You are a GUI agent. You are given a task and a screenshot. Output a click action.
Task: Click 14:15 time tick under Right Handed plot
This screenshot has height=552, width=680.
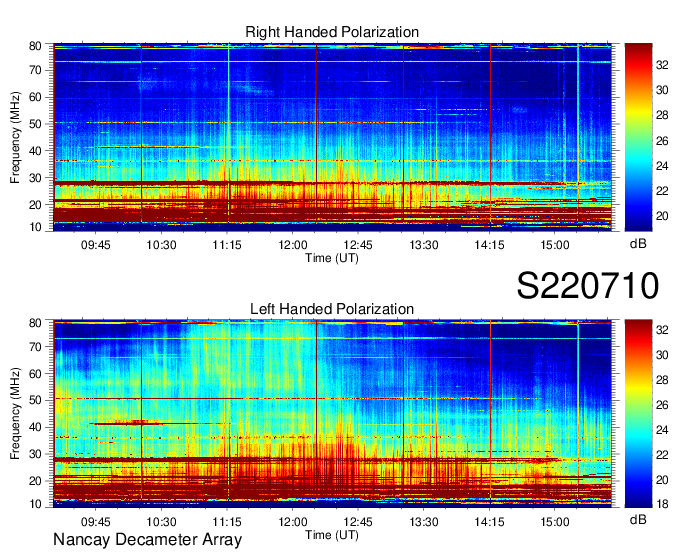coord(490,245)
